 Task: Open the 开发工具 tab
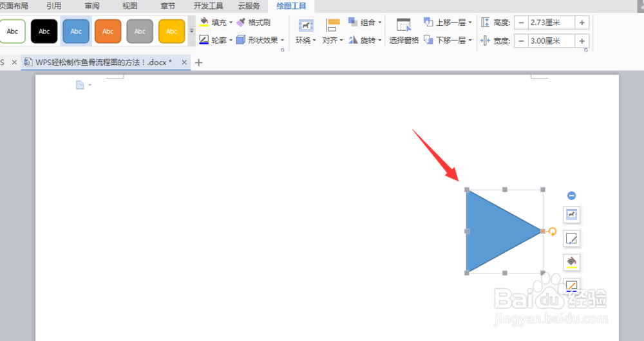tap(209, 6)
